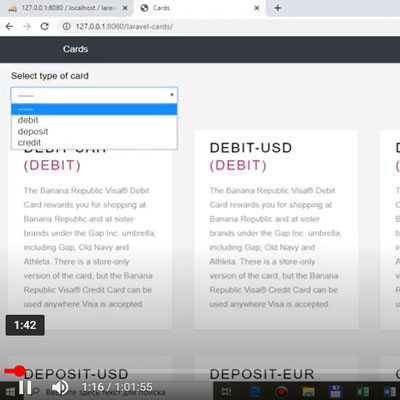This screenshot has width=400, height=400.
Task: Reload the laravel-cards page
Action: [x=44, y=26]
